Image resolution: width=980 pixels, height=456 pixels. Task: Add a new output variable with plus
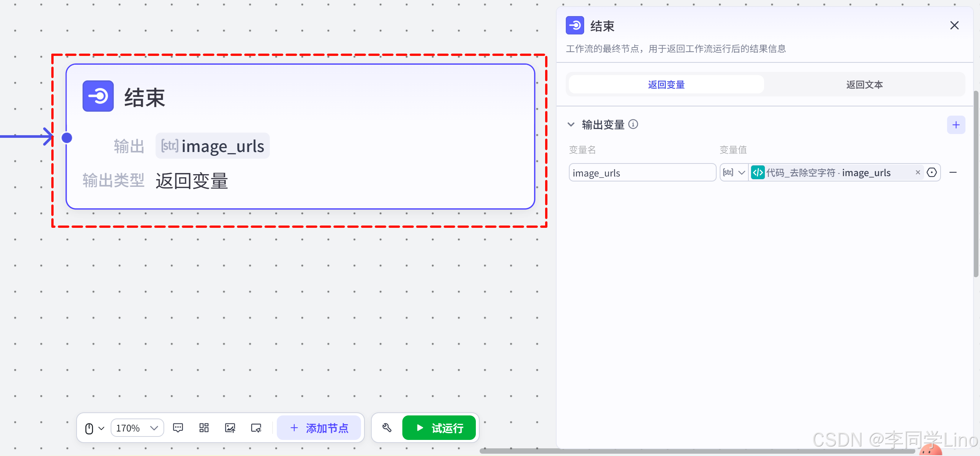click(956, 125)
